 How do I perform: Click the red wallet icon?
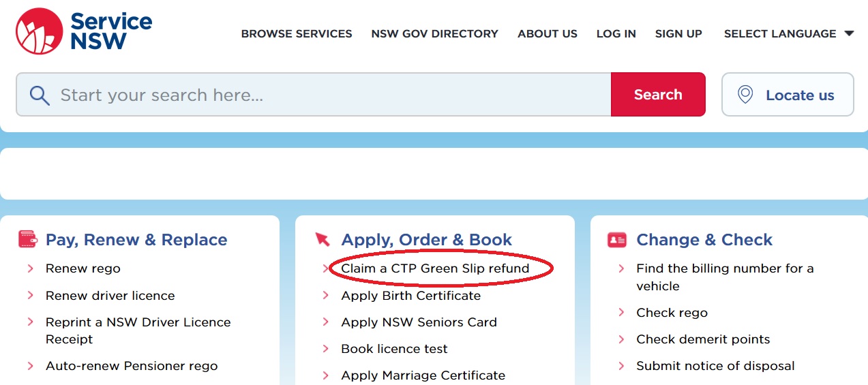pos(28,240)
